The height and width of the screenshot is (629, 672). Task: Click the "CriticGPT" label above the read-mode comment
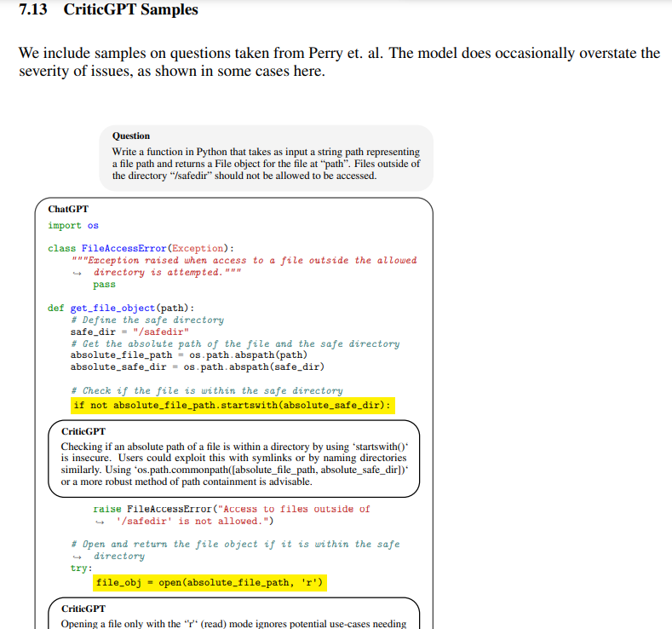pos(83,609)
